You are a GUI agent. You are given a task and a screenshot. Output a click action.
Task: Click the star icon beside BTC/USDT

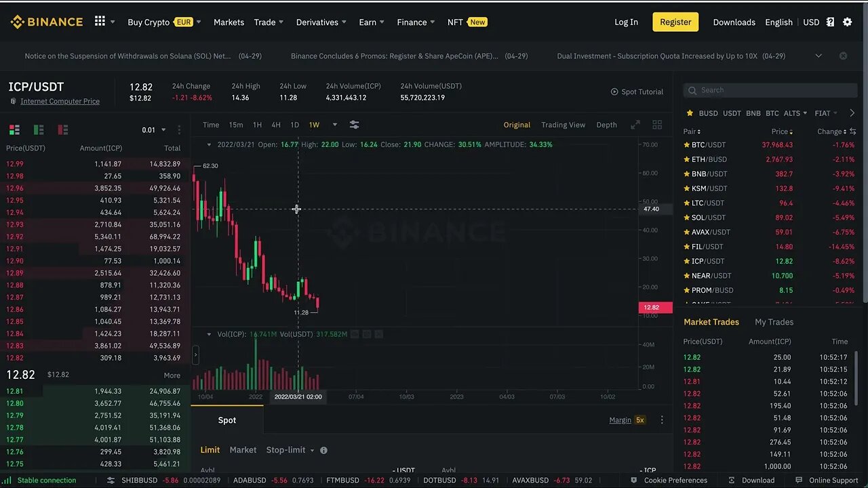click(x=687, y=145)
